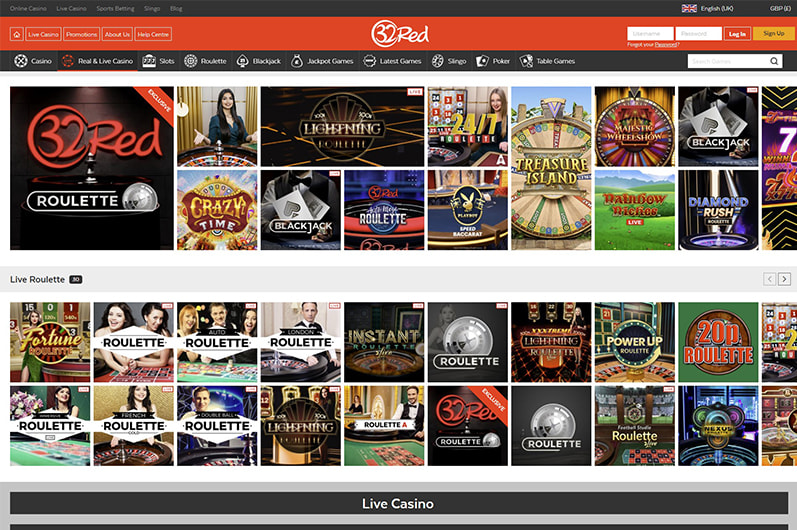The width and height of the screenshot is (797, 530).
Task: Open Jackpot Games category
Action: coord(297,61)
